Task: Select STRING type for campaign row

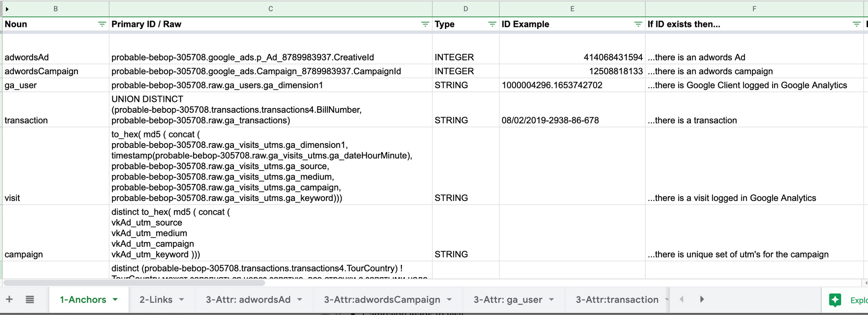Action: (466, 233)
